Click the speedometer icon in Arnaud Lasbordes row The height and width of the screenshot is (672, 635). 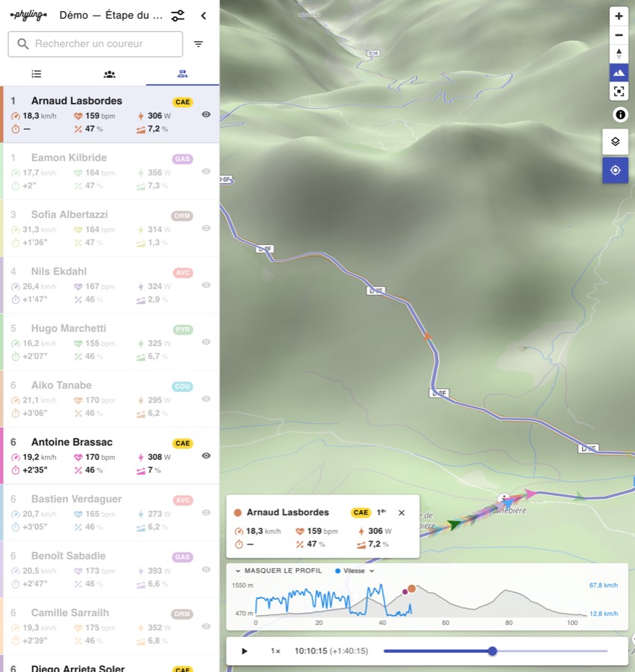[16, 116]
